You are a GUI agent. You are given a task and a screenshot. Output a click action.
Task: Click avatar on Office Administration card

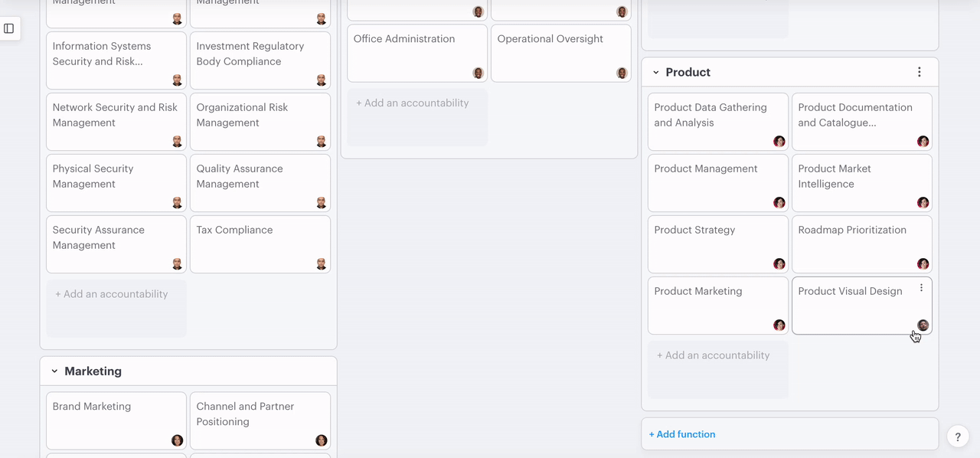pos(478,73)
